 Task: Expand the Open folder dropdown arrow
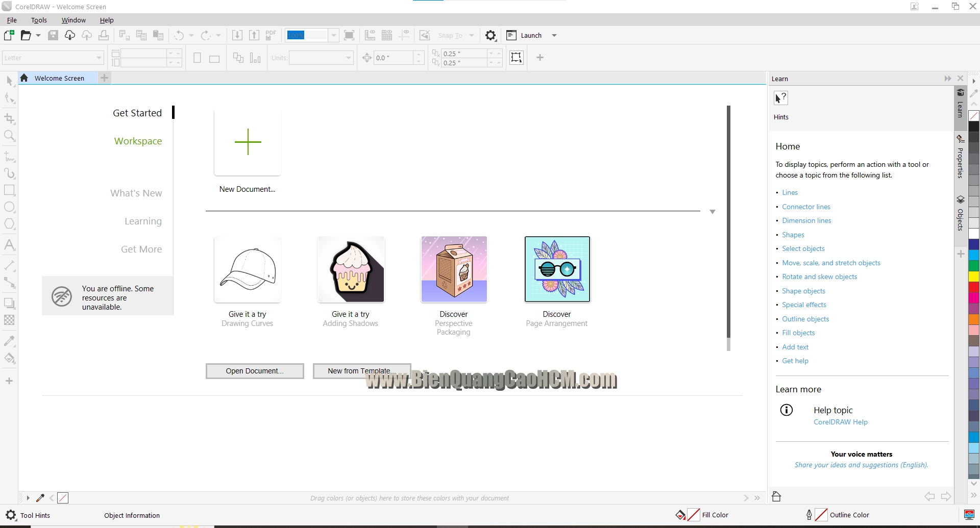click(x=38, y=35)
